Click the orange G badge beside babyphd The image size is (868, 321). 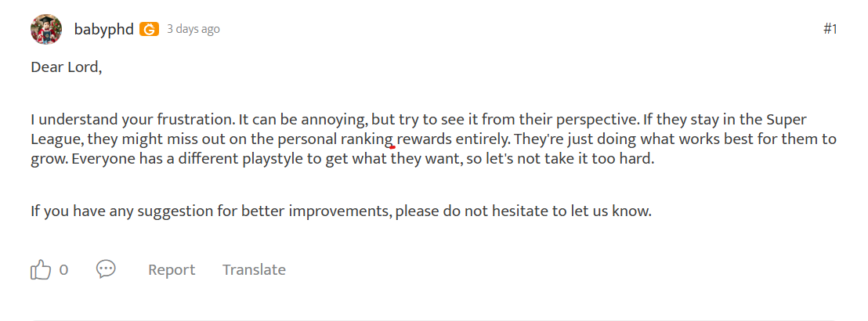[149, 29]
